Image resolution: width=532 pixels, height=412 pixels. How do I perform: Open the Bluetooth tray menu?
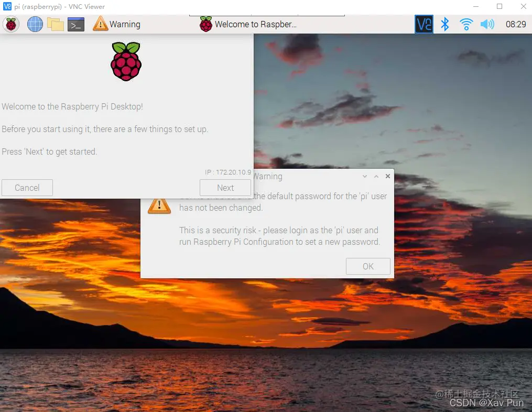(x=445, y=24)
